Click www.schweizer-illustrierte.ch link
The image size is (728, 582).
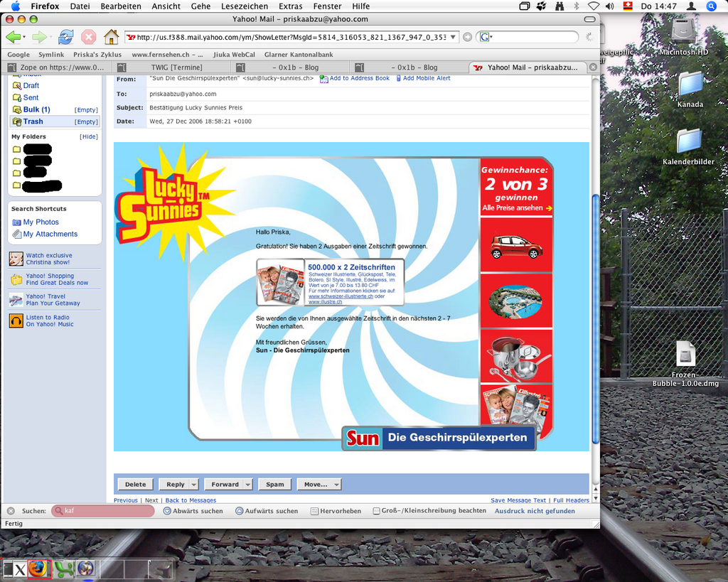pyautogui.click(x=341, y=296)
